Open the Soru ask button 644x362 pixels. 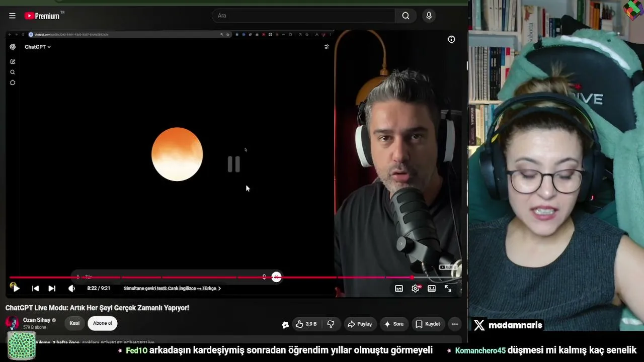click(x=393, y=324)
